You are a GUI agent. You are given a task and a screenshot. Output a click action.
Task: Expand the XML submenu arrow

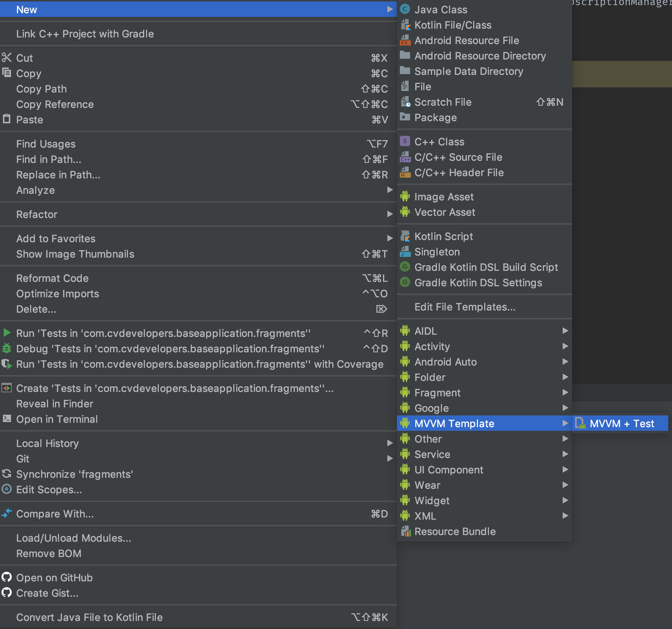coord(565,516)
